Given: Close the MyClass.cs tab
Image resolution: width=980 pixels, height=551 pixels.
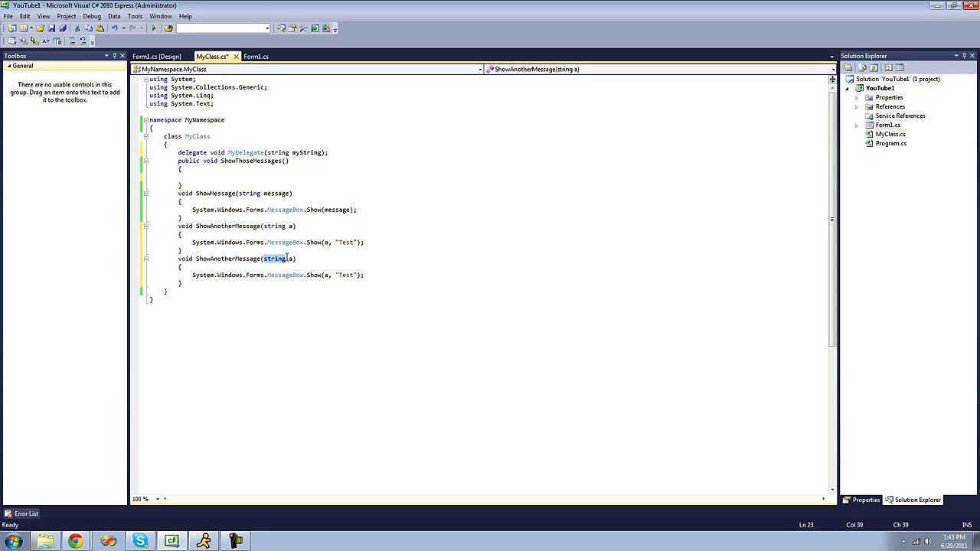Looking at the screenshot, I should pos(236,57).
